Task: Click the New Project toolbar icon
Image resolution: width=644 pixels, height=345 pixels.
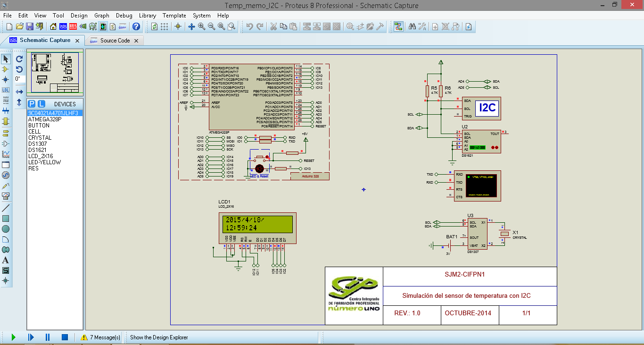Action: pos(9,26)
